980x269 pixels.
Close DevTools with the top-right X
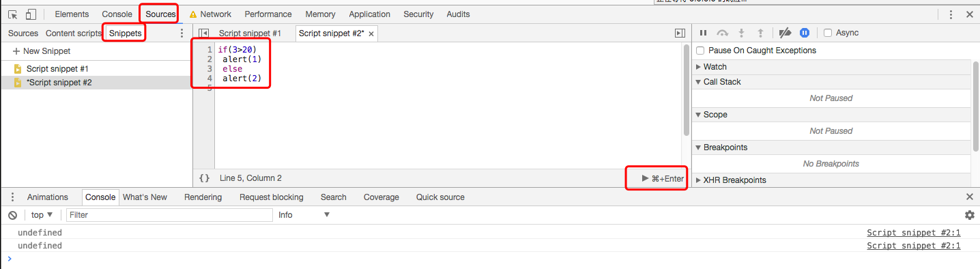pyautogui.click(x=970, y=14)
